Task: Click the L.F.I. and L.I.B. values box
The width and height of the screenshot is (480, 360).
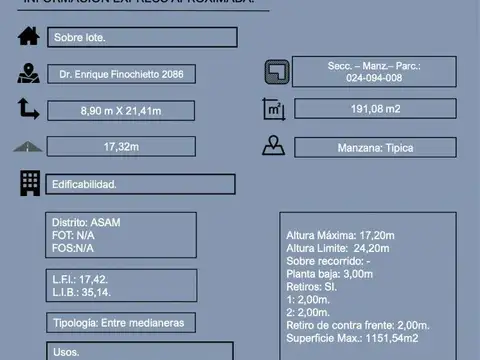Action: point(121,286)
